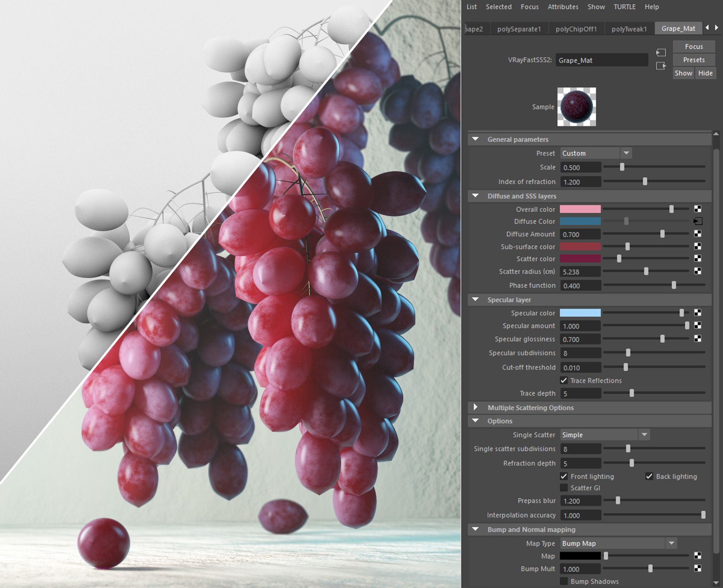Click the copy-tab icon below the select-node icon
723x588 pixels.
(x=660, y=66)
